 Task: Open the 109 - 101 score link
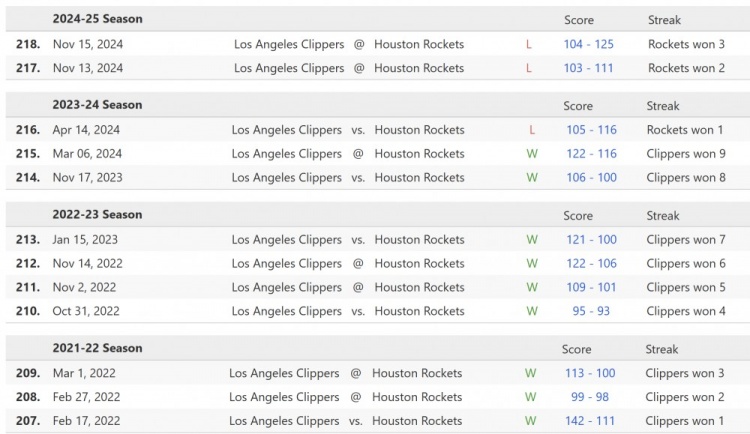(x=591, y=288)
